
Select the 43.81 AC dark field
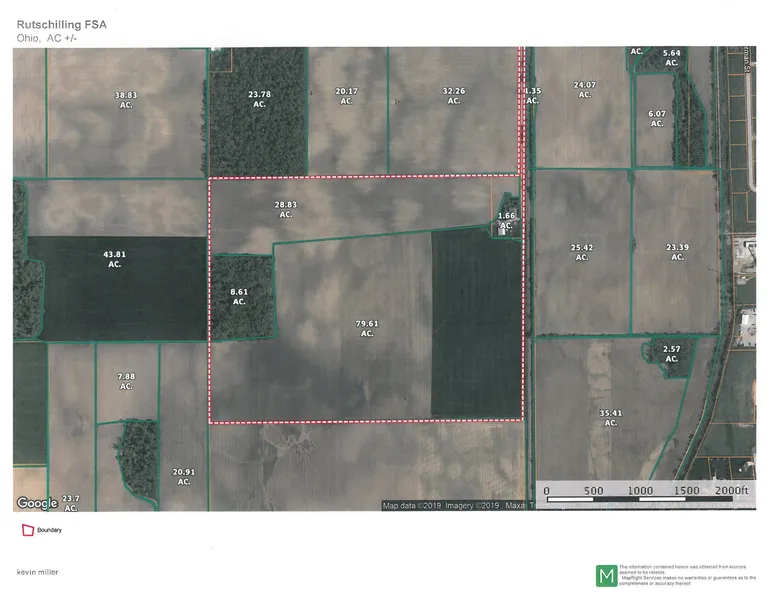[114, 259]
